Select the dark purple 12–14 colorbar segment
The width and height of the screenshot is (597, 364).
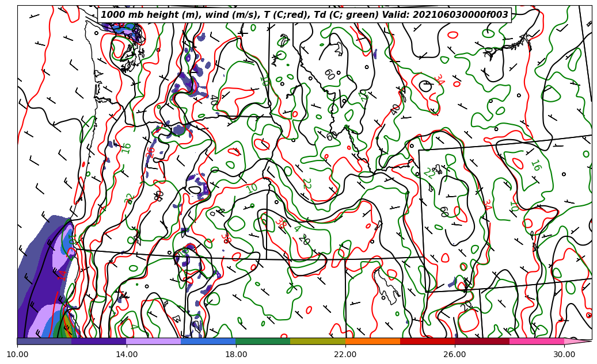(98, 342)
